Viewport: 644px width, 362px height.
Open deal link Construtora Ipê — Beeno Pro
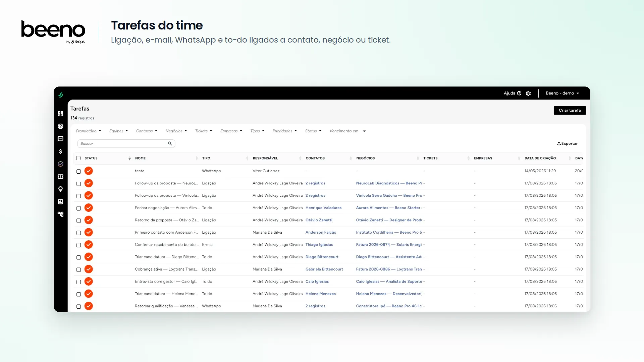click(389, 306)
